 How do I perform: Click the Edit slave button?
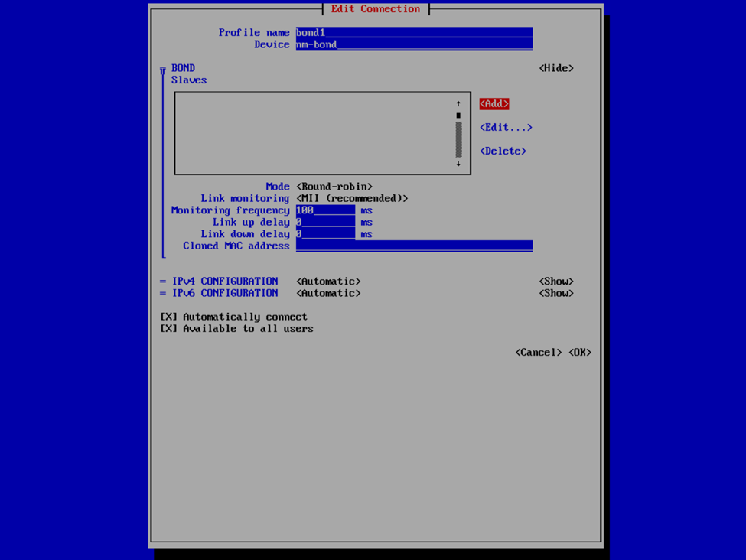pos(506,128)
